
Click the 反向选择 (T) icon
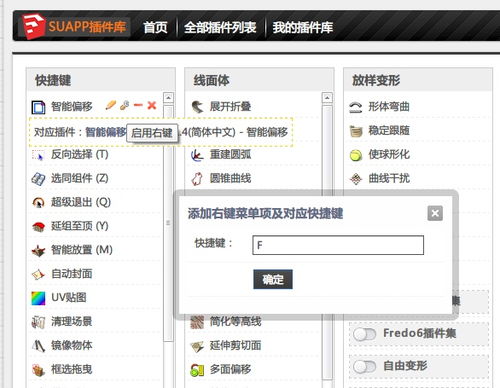pos(38,155)
